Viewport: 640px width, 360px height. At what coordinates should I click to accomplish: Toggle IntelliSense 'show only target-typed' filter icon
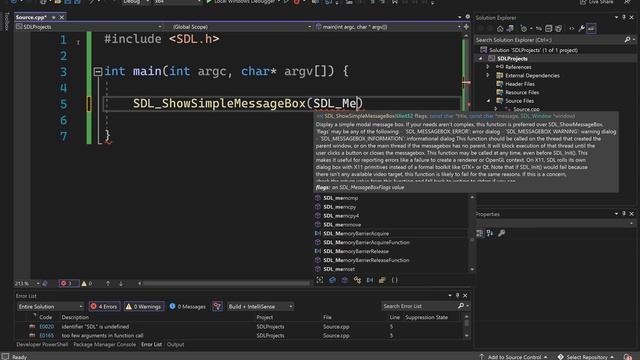click(x=320, y=280)
